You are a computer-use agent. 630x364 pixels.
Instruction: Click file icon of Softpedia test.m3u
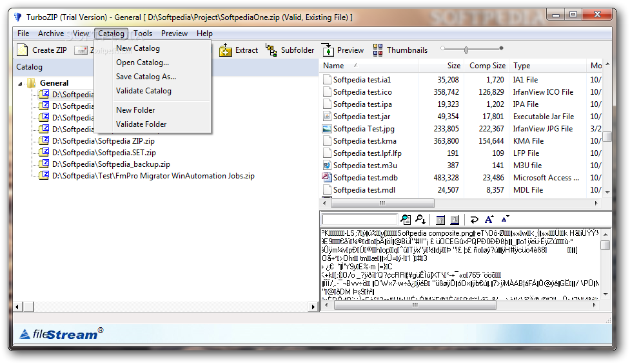[327, 166]
